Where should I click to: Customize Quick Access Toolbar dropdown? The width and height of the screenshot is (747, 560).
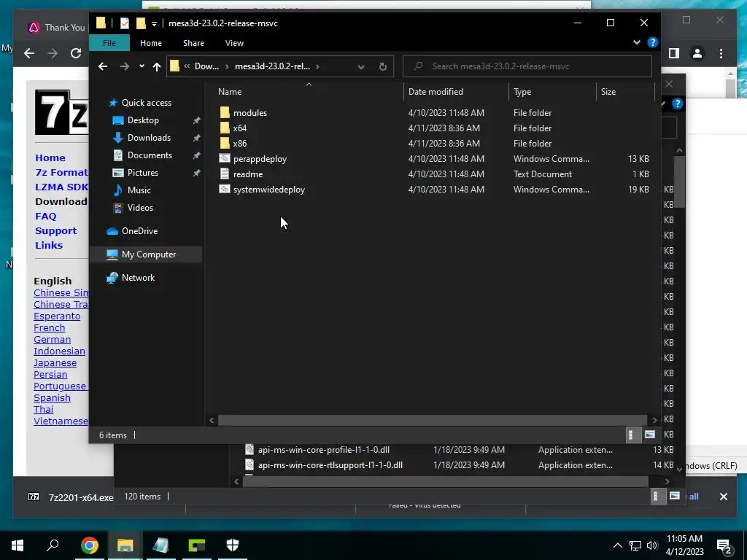154,23
